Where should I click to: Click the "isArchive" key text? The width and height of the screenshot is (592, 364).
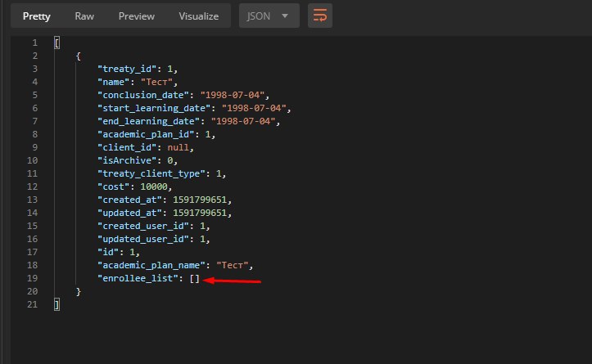(x=127, y=160)
